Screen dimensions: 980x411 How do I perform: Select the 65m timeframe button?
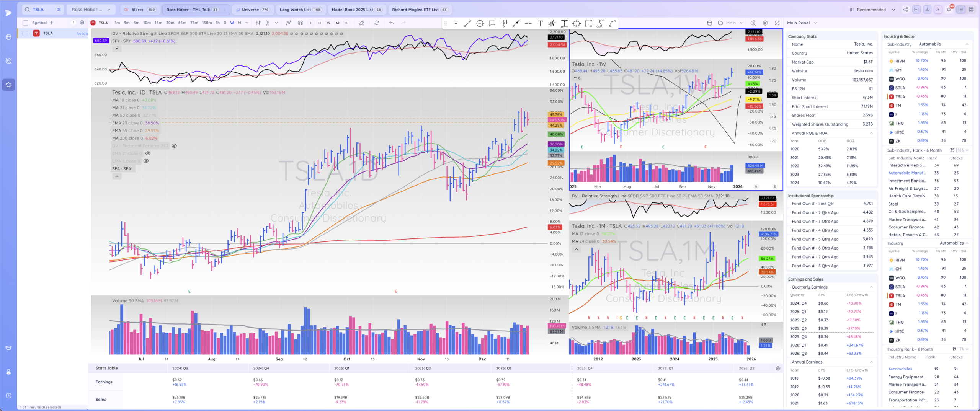(x=182, y=23)
